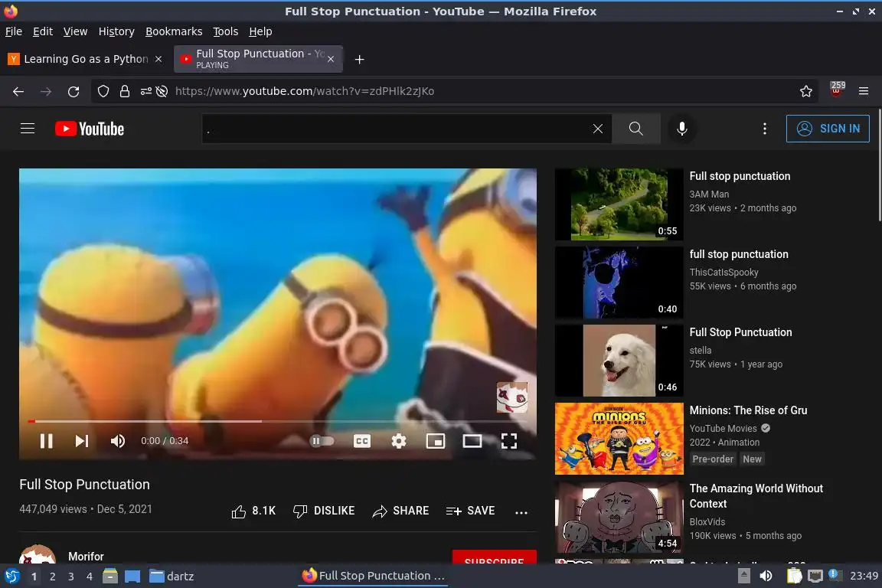Open YouTube settings three-dot menu
Viewport: 882px width, 588px height.
point(764,129)
